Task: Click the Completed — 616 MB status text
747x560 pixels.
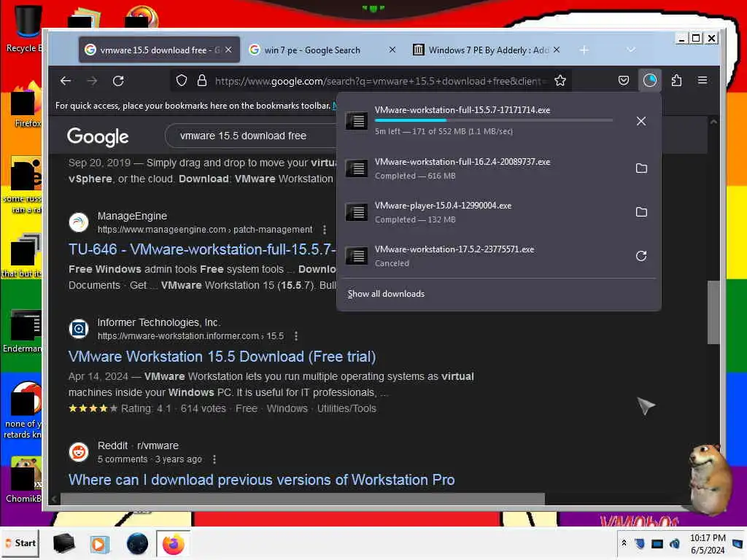Action: coord(415,176)
